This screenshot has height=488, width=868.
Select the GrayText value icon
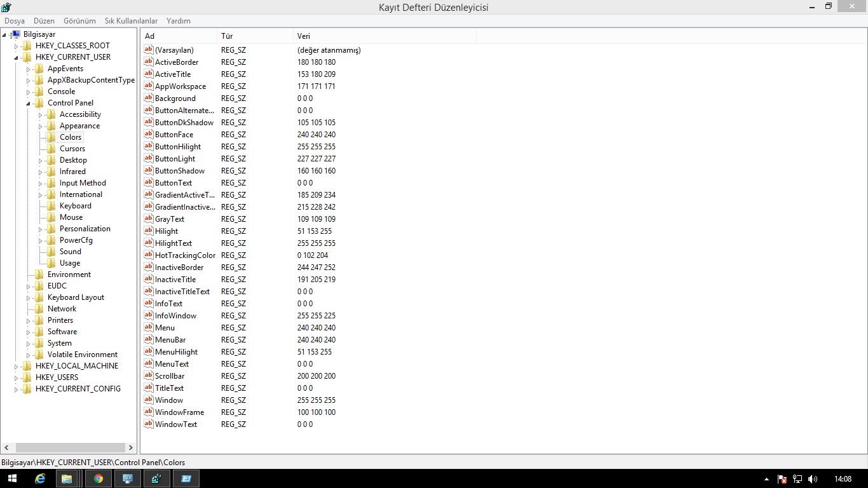click(x=149, y=219)
